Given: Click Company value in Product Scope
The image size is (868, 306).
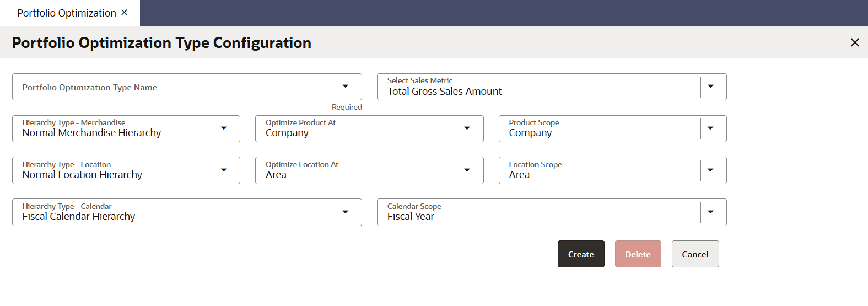Looking at the screenshot, I should pyautogui.click(x=530, y=133).
